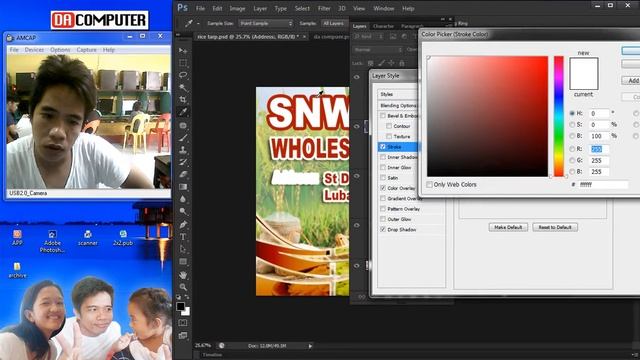This screenshot has width=640, height=360.
Task: Select the Pen tool
Action: [x=183, y=224]
